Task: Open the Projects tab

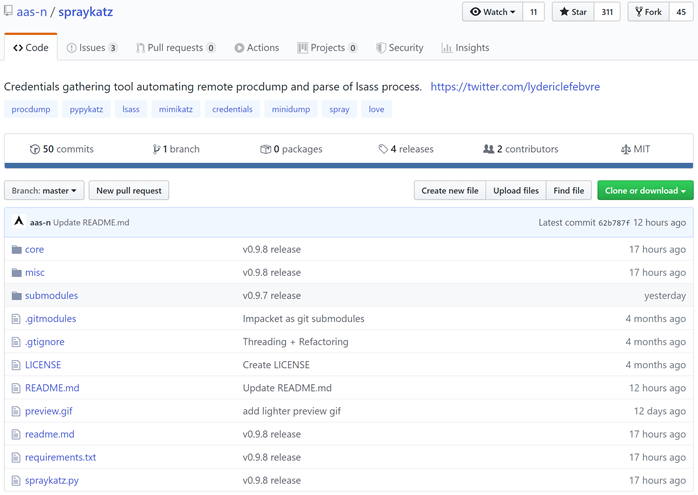Action: coord(327,48)
